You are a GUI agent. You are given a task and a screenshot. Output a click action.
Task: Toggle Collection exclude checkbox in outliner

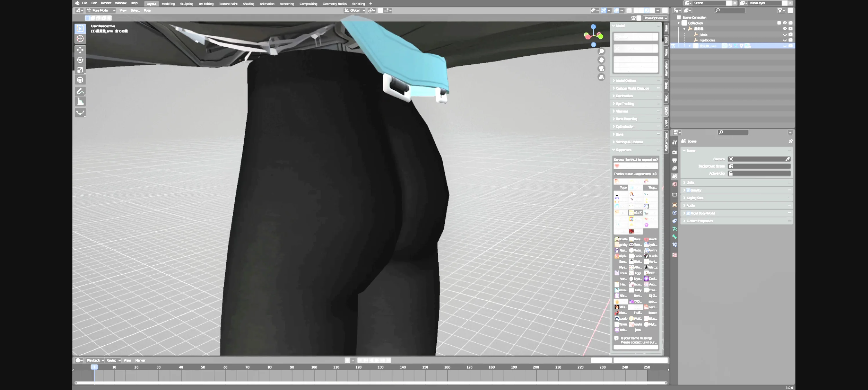tap(779, 23)
